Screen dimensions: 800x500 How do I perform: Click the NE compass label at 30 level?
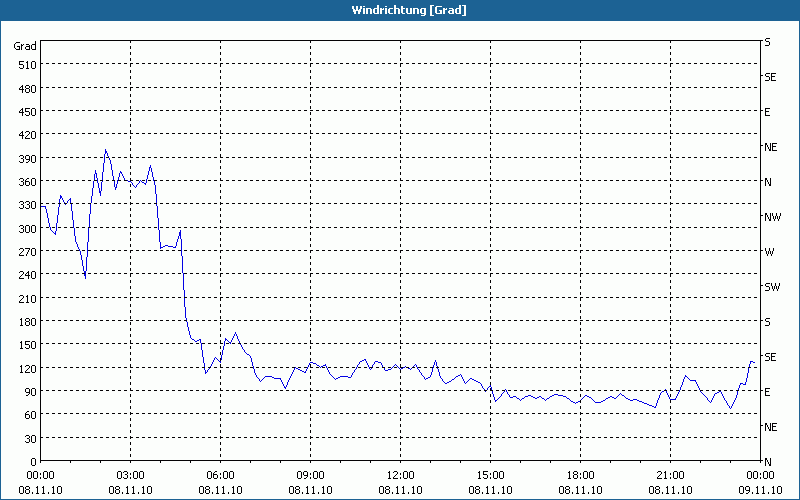770,427
